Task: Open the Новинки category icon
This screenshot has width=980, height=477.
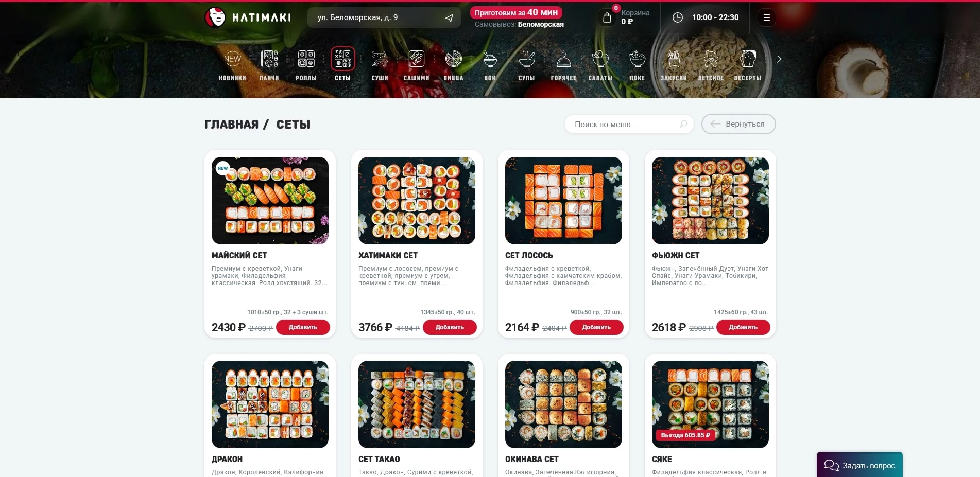Action: point(232,59)
